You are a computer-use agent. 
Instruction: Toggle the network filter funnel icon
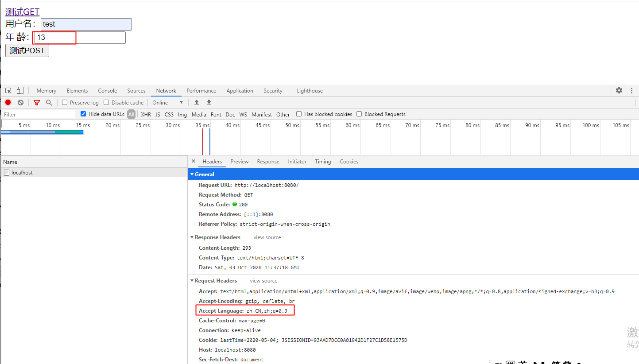point(37,102)
